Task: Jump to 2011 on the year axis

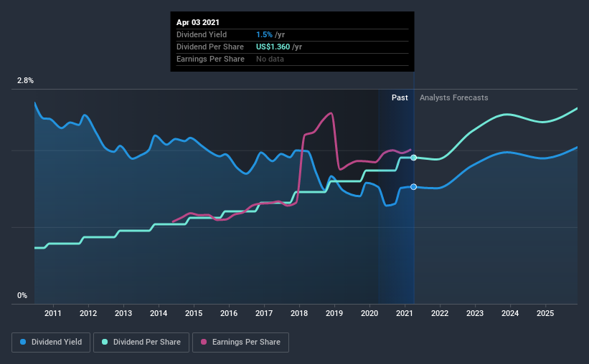Action: click(x=53, y=314)
